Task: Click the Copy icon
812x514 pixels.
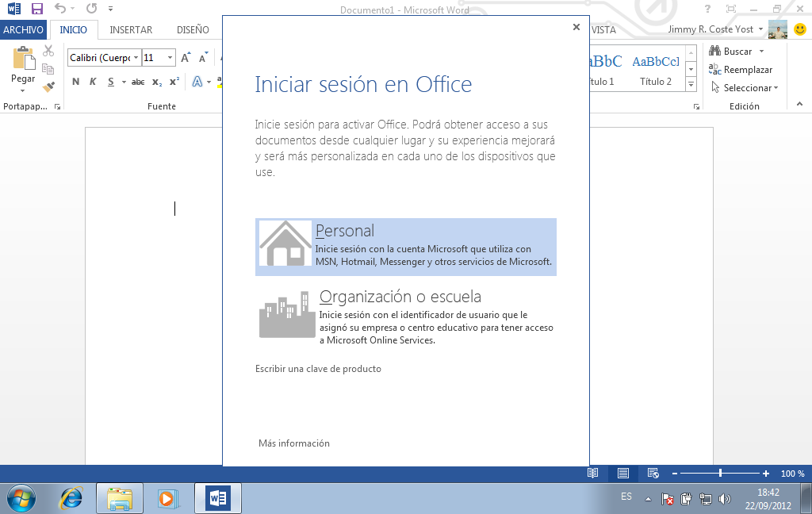Action: 48,68
